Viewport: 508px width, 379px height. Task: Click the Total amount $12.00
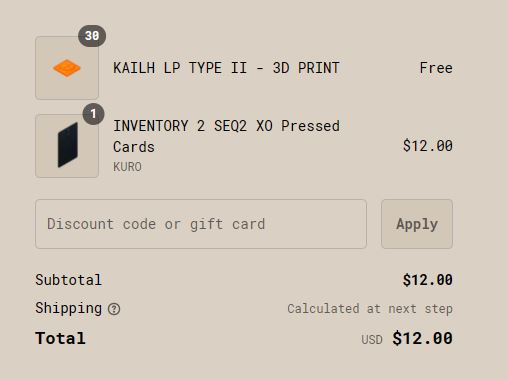point(422,338)
